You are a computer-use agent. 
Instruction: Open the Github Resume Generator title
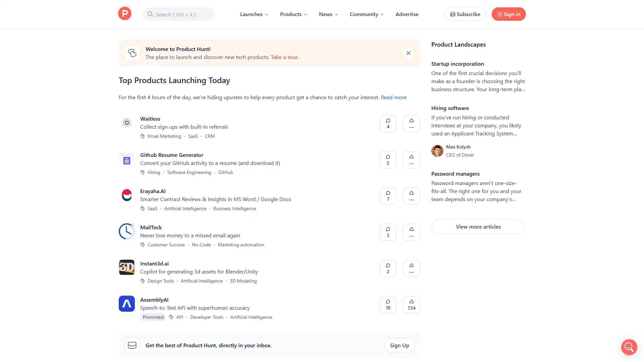click(x=171, y=155)
